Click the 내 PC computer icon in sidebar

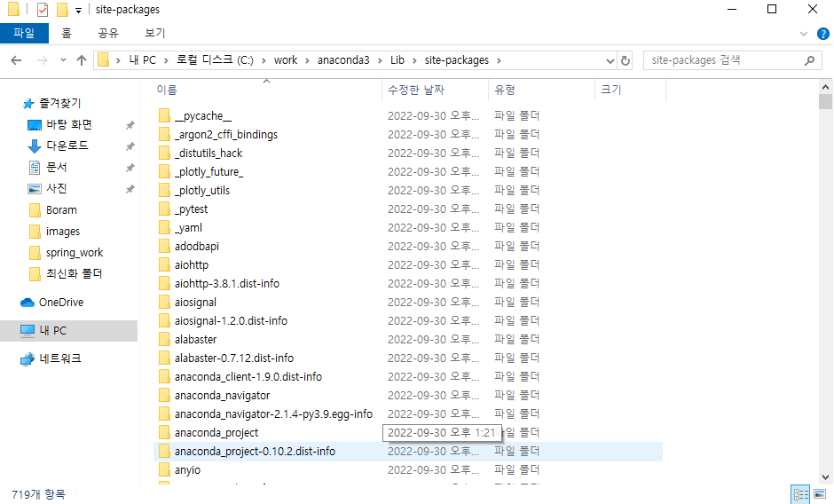pos(28,330)
